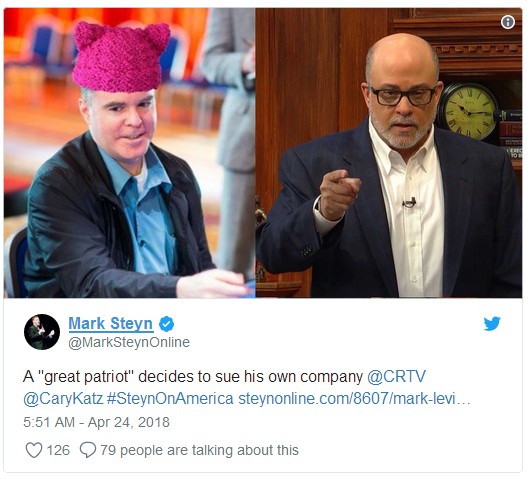Image resolution: width=529 pixels, height=479 pixels.
Task: Open the Mark Steyn profile avatar
Action: pyautogui.click(x=42, y=332)
